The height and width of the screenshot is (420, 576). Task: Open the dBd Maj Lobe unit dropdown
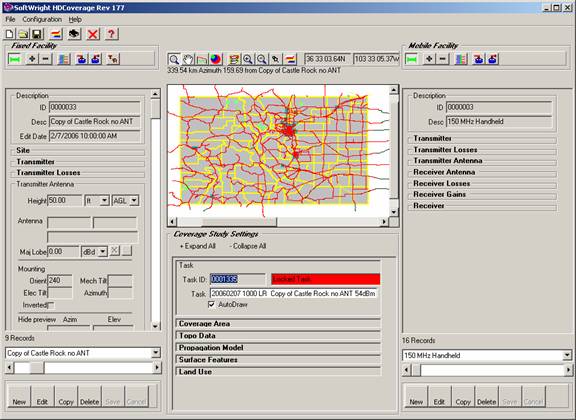(103, 252)
